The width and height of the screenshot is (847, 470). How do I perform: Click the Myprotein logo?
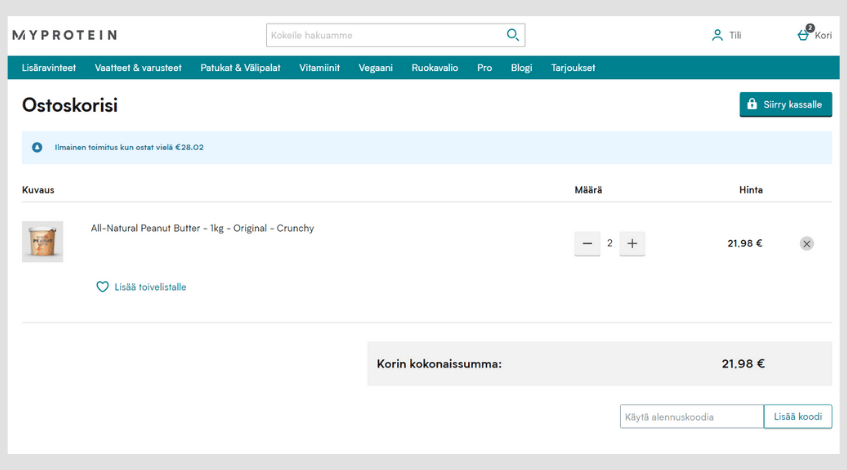pyautogui.click(x=65, y=35)
